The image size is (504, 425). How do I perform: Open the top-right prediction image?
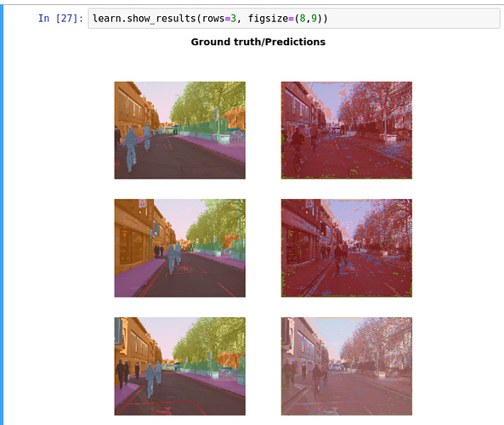point(347,130)
